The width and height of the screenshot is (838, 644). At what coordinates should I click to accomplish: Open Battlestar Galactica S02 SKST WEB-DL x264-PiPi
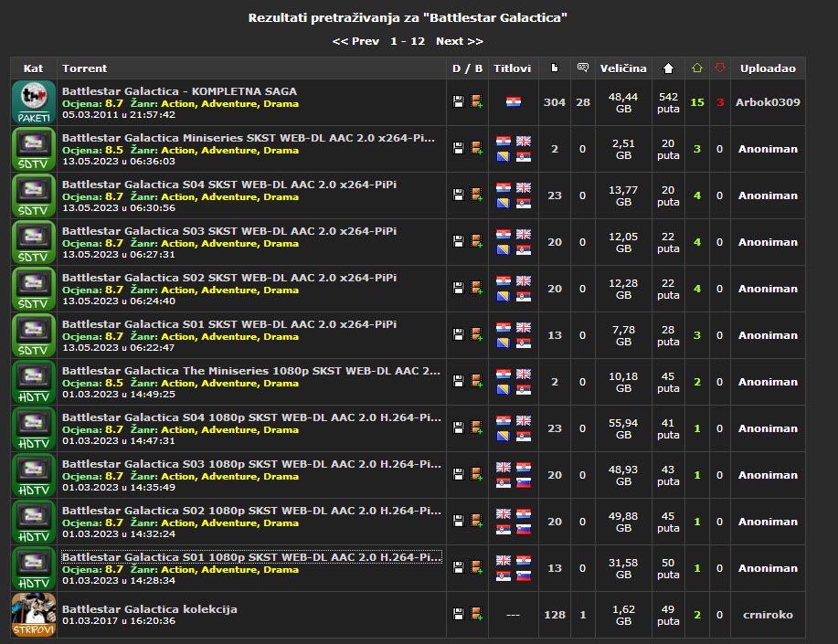click(x=229, y=278)
